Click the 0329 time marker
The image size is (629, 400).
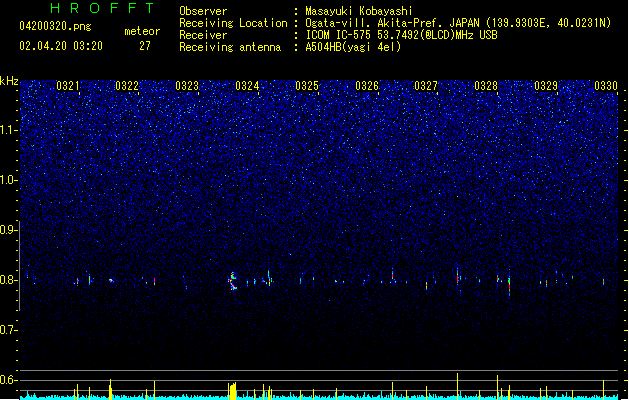coord(546,86)
